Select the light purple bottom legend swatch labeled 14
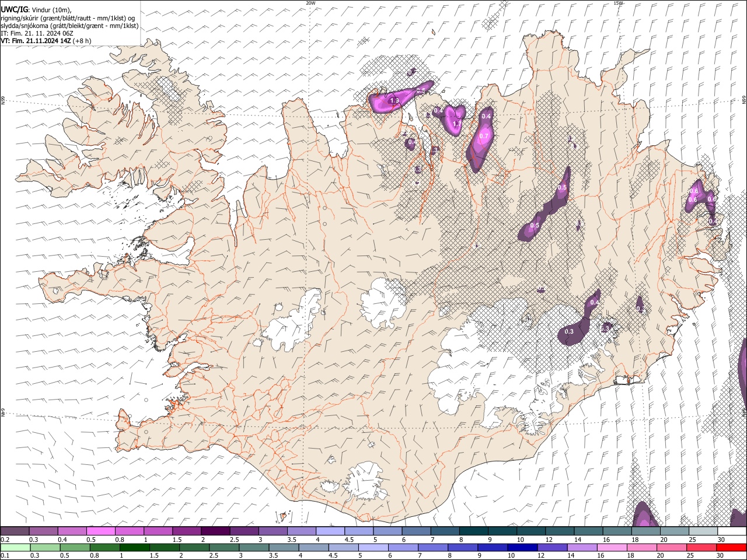The width and height of the screenshot is (747, 560). (582, 547)
